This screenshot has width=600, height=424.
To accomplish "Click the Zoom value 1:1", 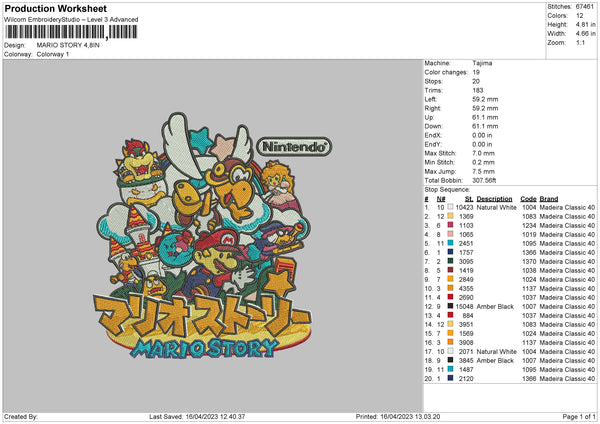I will [x=580, y=42].
